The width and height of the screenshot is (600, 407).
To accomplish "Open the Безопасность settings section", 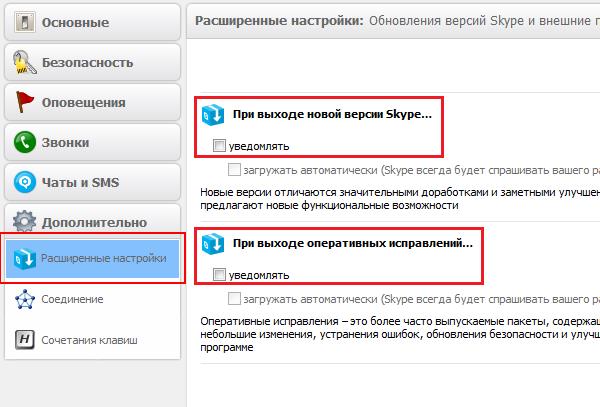I will coord(92,62).
